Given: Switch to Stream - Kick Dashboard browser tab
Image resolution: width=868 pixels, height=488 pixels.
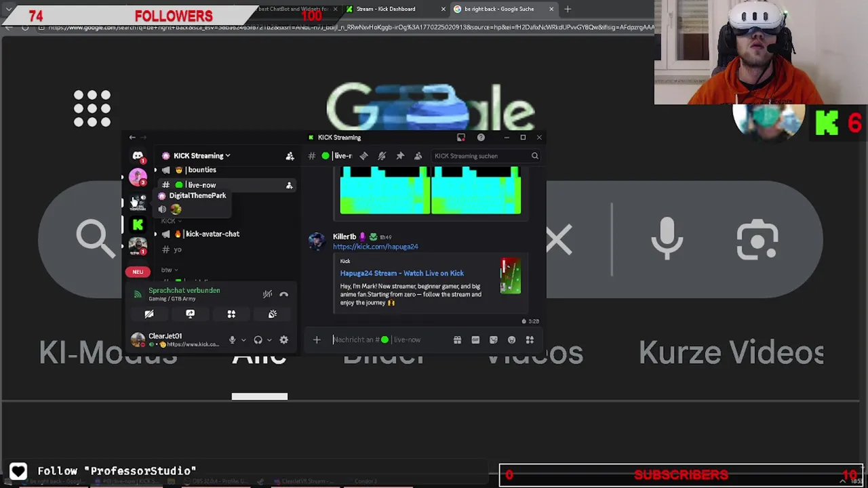Looking at the screenshot, I should [395, 9].
